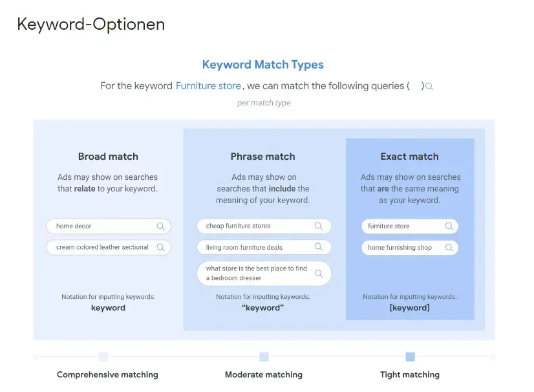Click search icon in 'bedroom dresser' query box

tap(319, 274)
